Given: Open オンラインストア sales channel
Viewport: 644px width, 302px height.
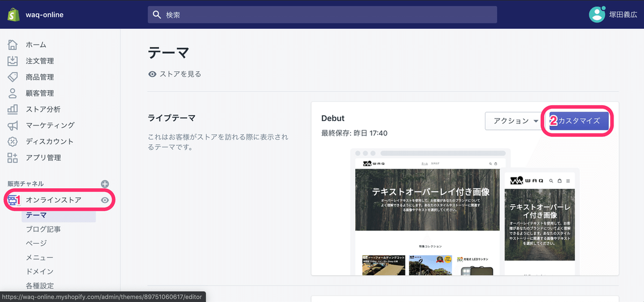Looking at the screenshot, I should tap(54, 200).
